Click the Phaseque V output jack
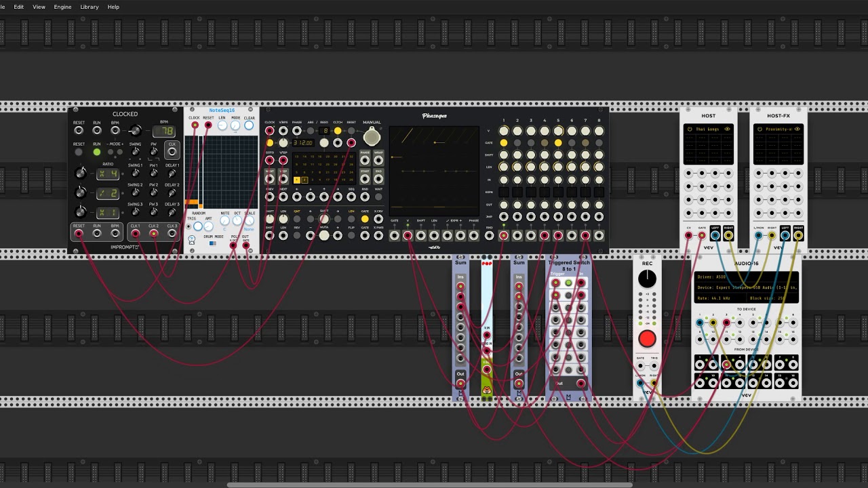Screen dimensions: 868x488 coord(408,236)
